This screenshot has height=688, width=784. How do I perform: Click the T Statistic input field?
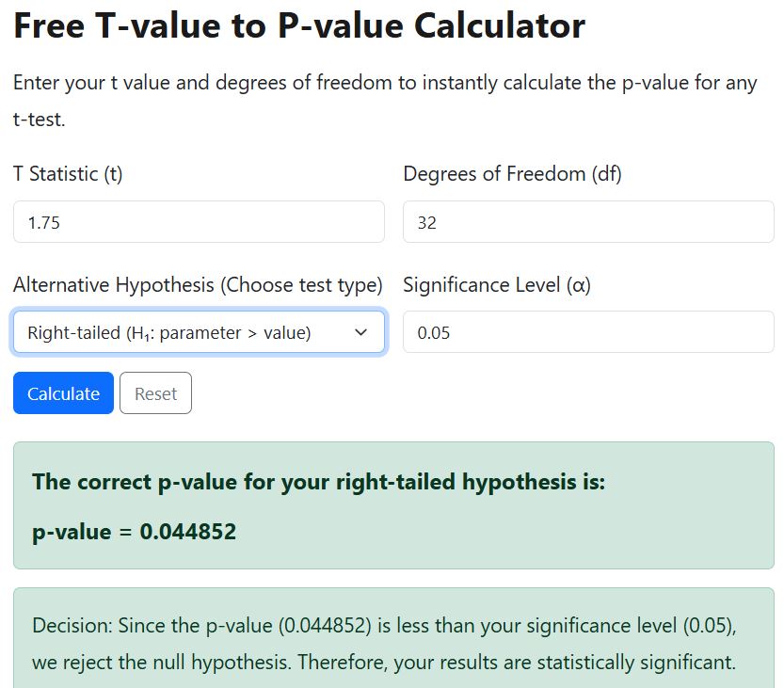[198, 221]
